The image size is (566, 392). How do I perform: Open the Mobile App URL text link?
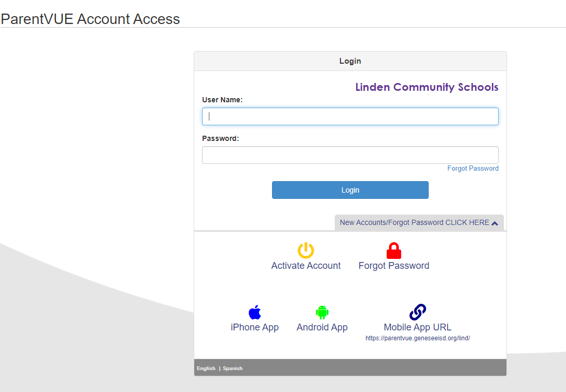[418, 327]
